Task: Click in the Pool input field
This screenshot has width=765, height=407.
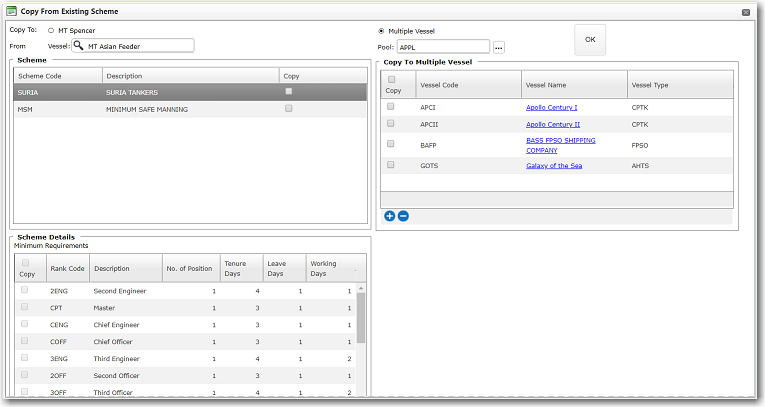Action: tap(442, 47)
